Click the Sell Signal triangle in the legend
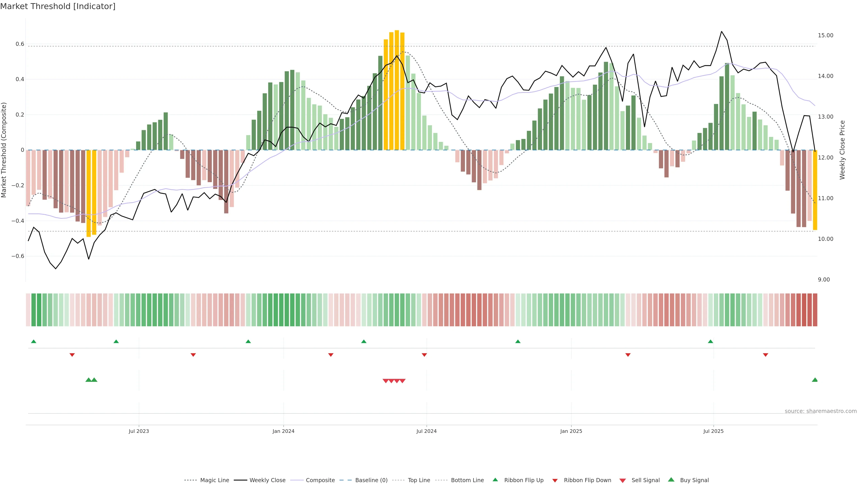The image size is (868, 488). [622, 480]
